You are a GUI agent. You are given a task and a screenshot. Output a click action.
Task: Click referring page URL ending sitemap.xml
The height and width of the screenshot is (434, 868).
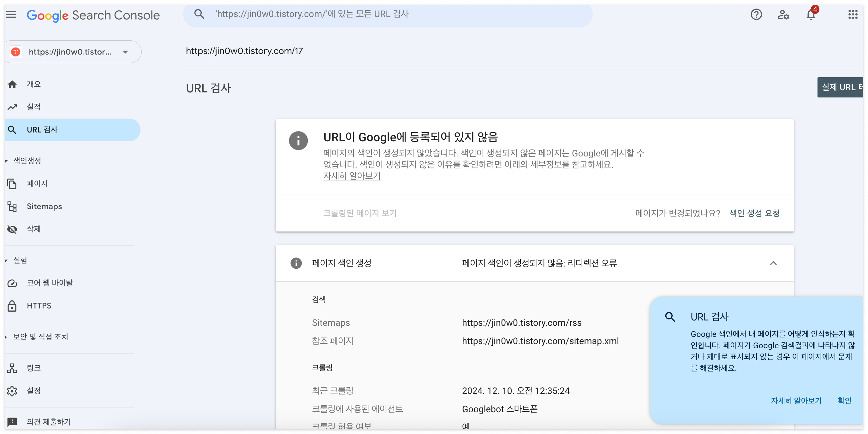tap(540, 341)
